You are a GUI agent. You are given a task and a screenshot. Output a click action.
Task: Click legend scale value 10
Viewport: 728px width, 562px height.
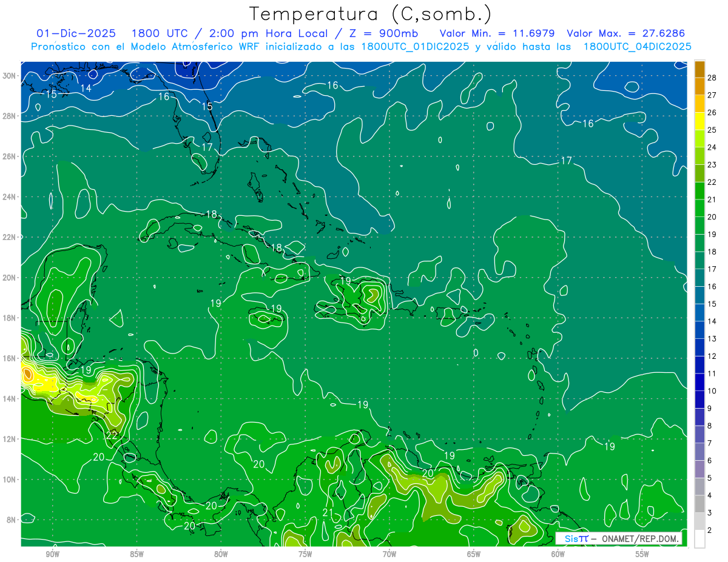coord(712,391)
